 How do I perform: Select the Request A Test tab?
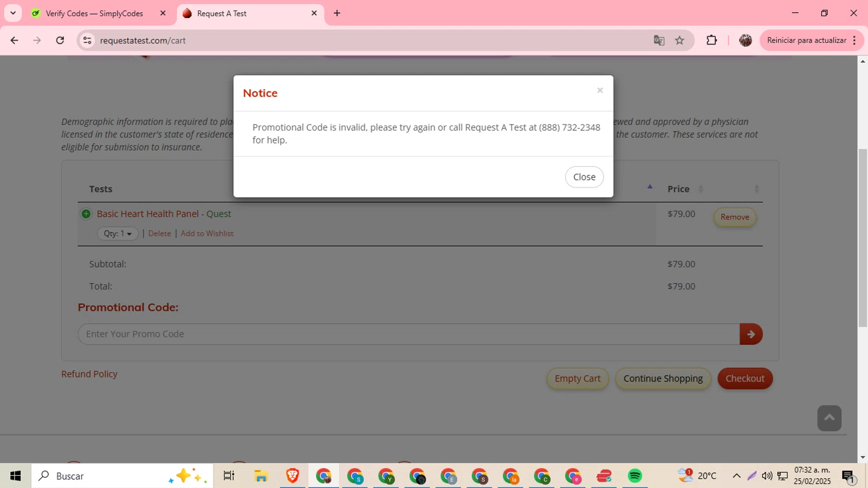(x=222, y=13)
